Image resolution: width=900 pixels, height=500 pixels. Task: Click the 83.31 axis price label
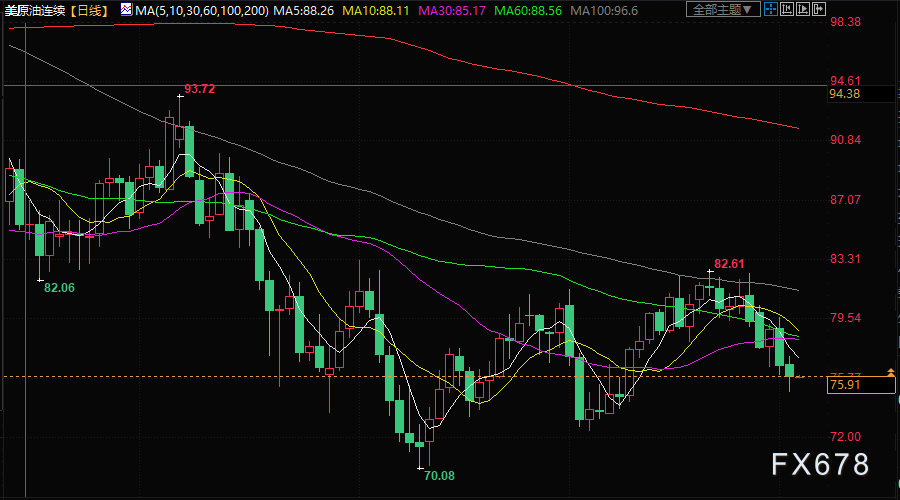click(x=845, y=259)
